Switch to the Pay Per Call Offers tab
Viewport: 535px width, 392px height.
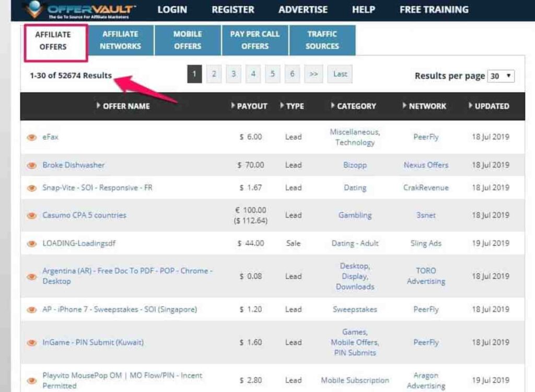click(x=255, y=40)
